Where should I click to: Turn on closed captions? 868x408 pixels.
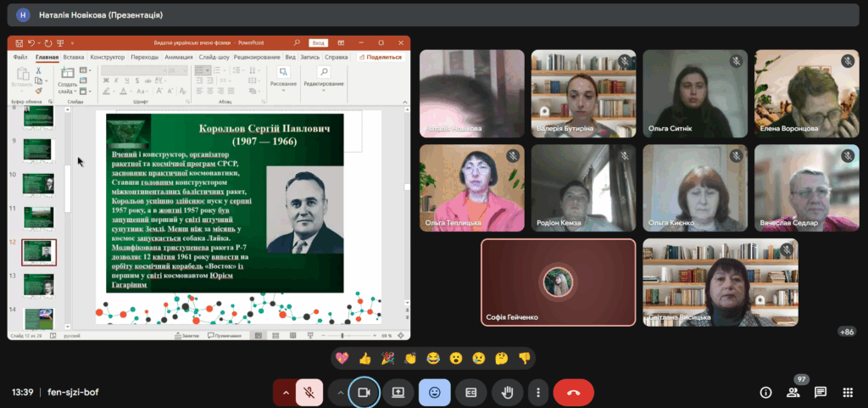click(x=470, y=393)
